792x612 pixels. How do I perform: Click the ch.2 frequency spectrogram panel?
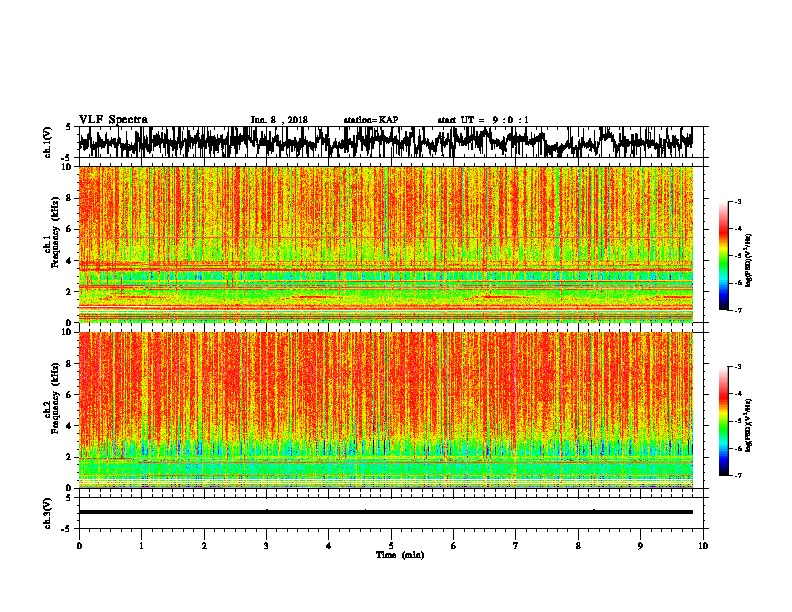click(x=385, y=410)
